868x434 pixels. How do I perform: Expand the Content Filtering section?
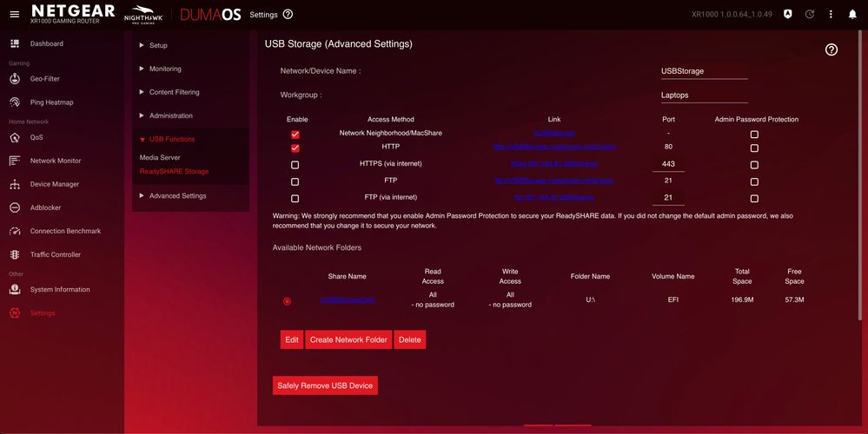click(x=174, y=92)
